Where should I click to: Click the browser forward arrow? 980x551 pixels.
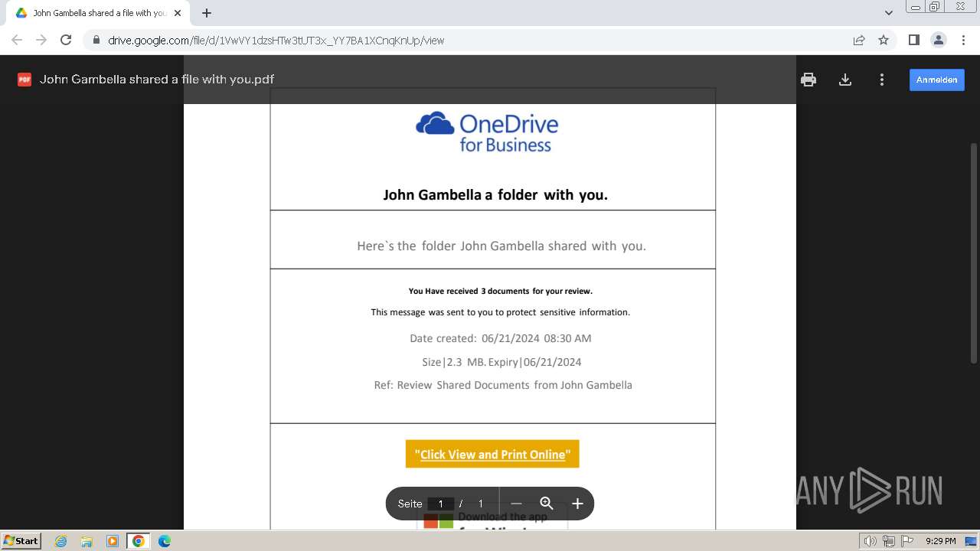coord(41,41)
